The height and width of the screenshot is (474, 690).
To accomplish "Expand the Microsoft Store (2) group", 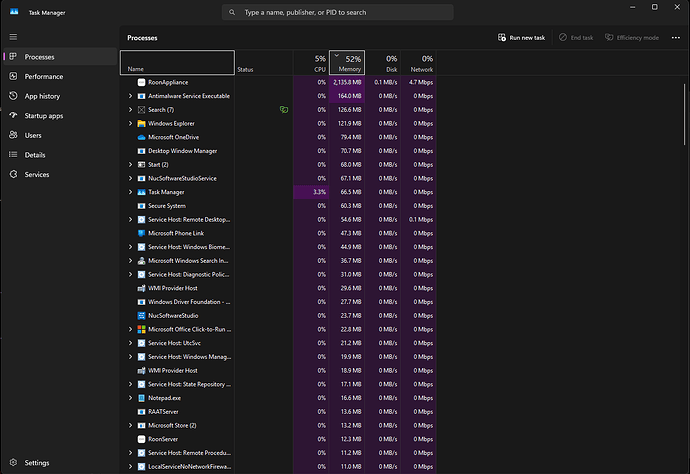I will pyautogui.click(x=130, y=425).
